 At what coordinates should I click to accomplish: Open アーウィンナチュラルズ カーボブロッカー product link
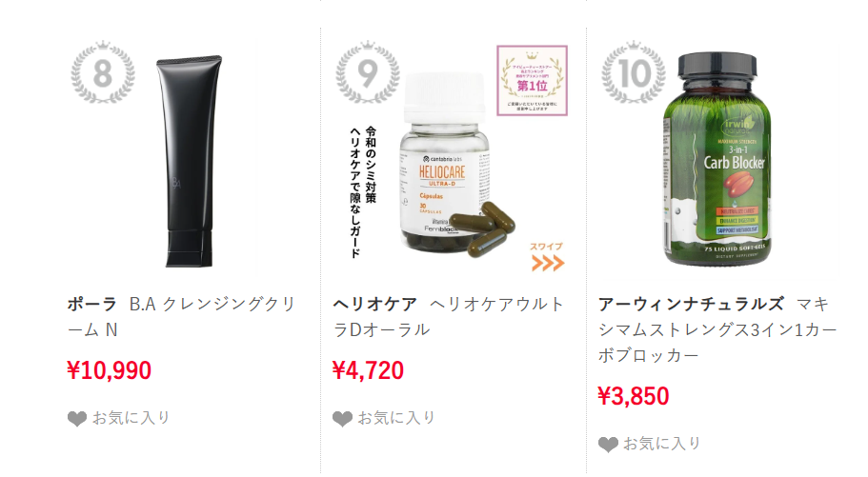click(x=717, y=329)
